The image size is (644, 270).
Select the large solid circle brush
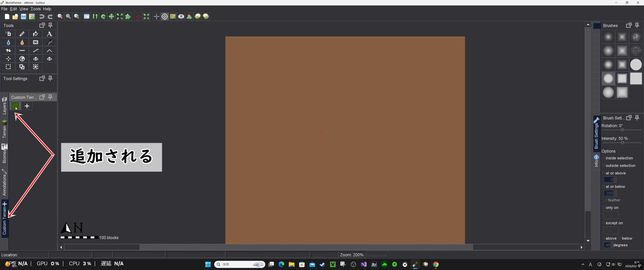click(636, 65)
